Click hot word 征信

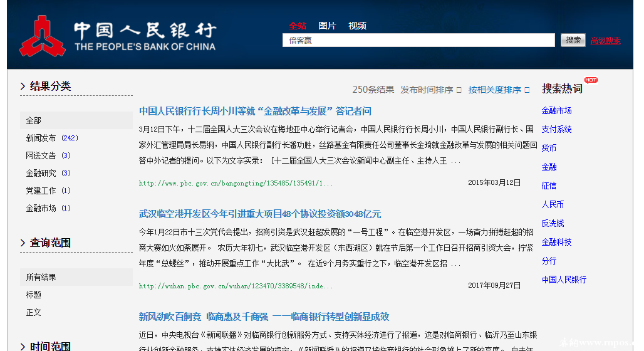549,186
